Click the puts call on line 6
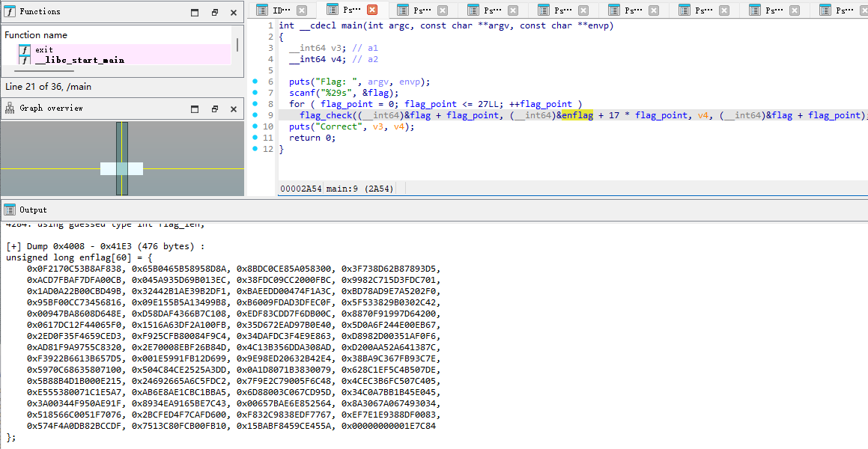Screen dimensions: 868x449 click(300, 82)
